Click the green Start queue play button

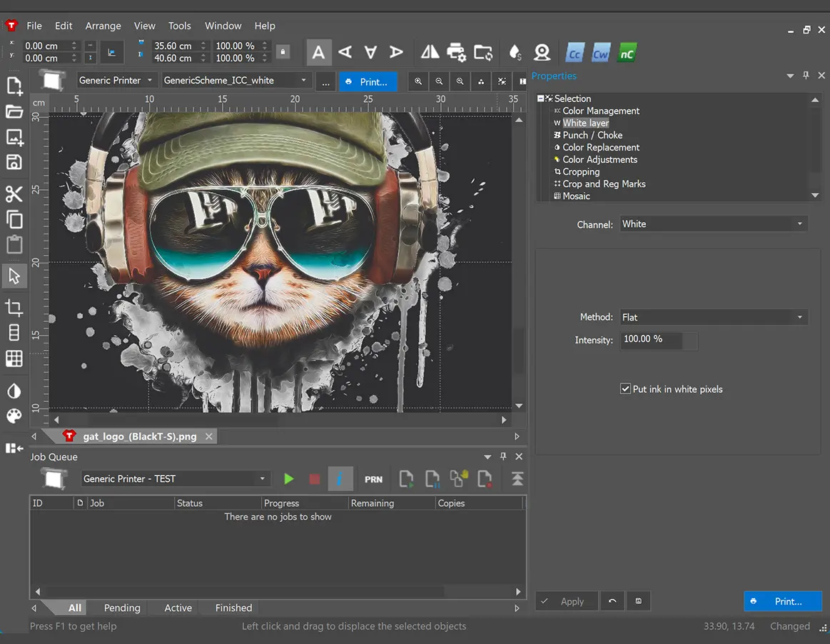click(288, 479)
